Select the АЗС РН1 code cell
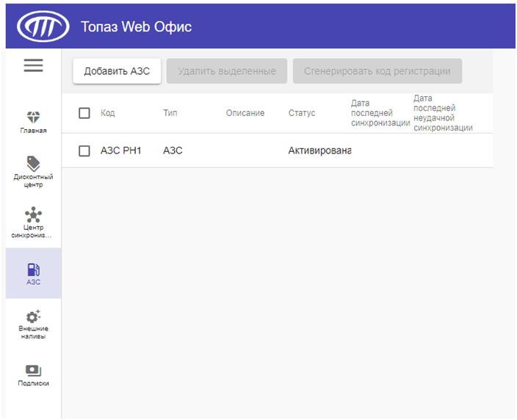The height and width of the screenshot is (420, 517). tap(120, 151)
